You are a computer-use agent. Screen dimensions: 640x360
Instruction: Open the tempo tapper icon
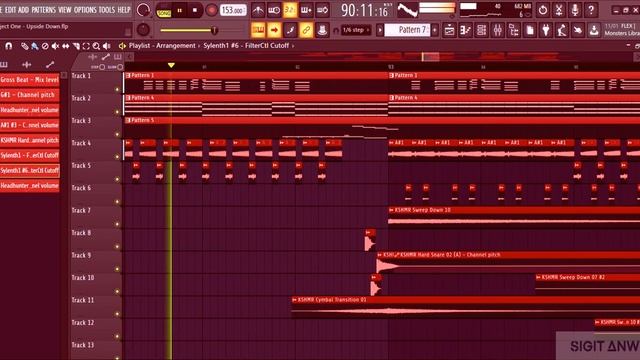point(562,30)
